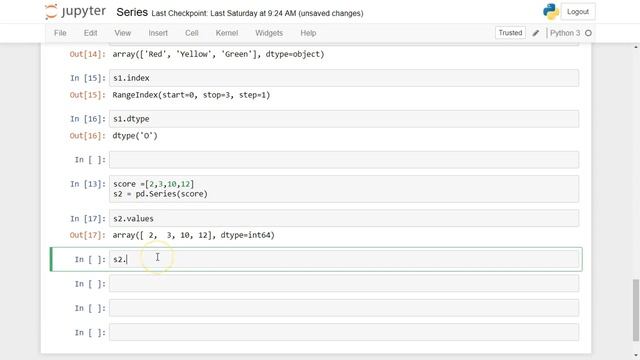Select the s1.dtype input cell

click(344, 119)
